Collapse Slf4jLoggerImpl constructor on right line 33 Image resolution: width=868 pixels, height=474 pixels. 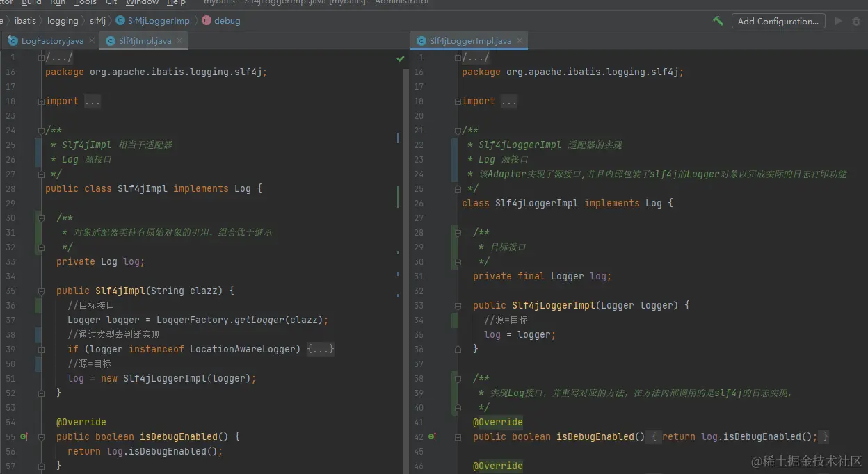(458, 306)
